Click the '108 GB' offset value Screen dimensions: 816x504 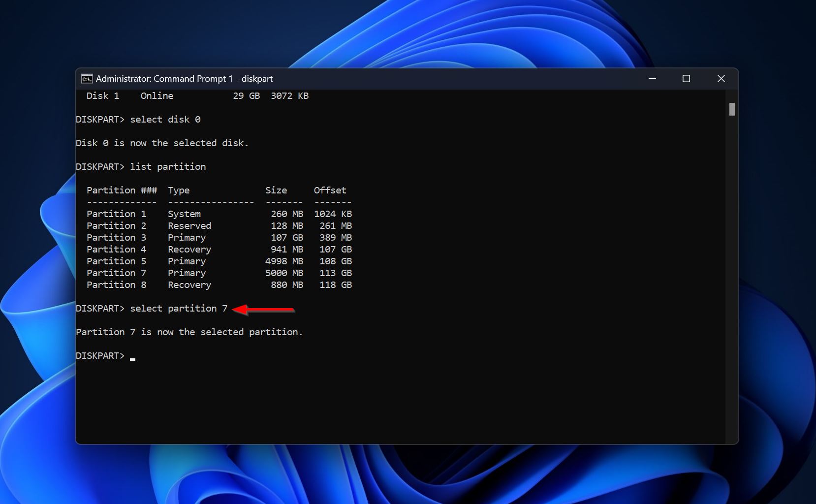coord(336,261)
